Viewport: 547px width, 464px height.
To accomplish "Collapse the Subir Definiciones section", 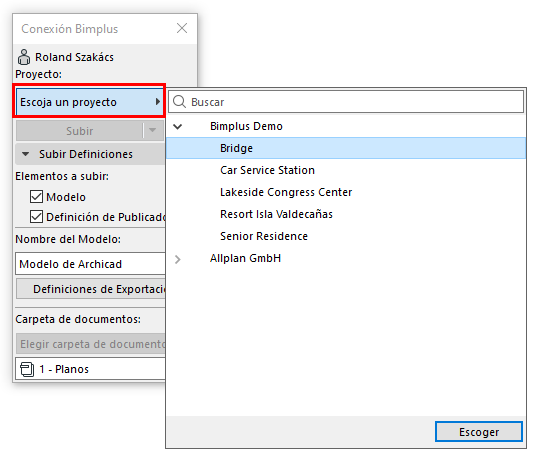I will coord(25,154).
